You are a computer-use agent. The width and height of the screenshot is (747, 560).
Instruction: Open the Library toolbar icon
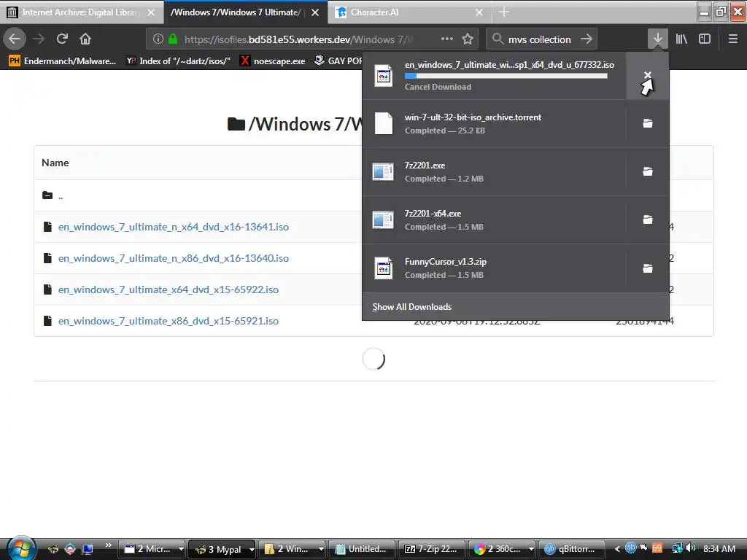[681, 39]
